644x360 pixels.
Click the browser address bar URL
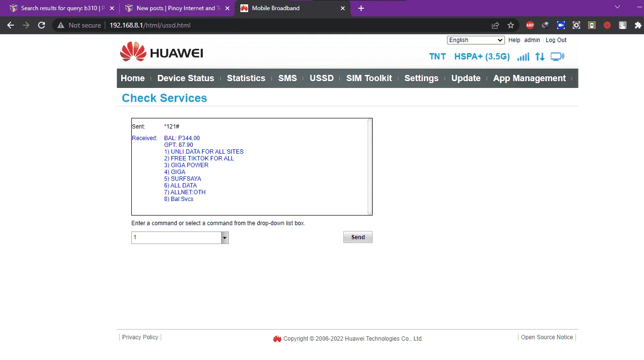[150, 25]
